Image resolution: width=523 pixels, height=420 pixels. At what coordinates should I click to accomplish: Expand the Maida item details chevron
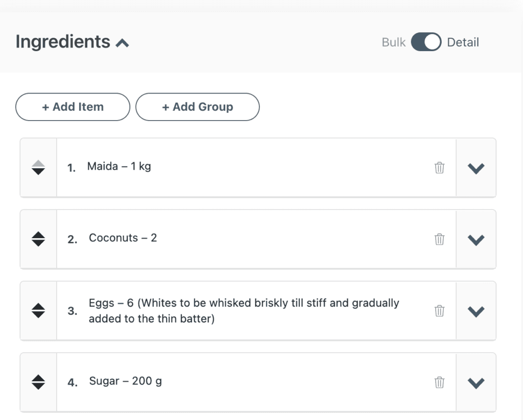(476, 168)
